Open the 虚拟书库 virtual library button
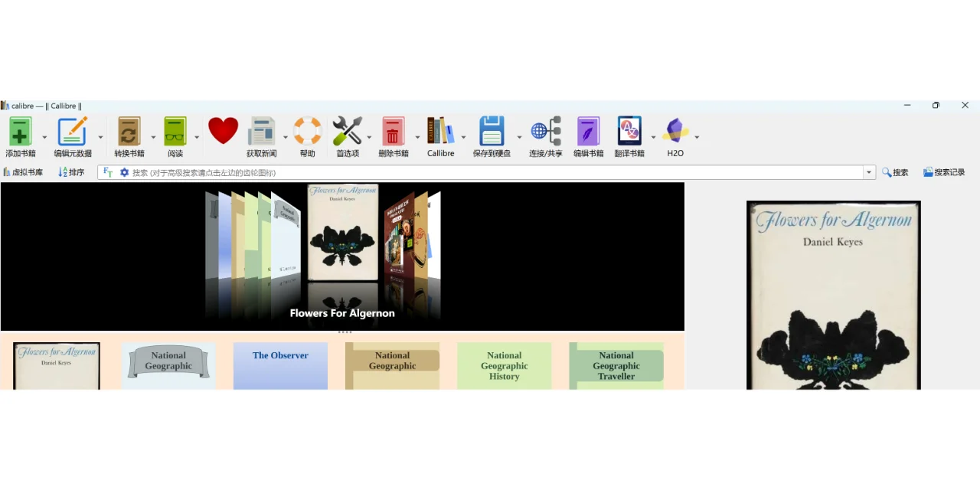 tap(23, 172)
